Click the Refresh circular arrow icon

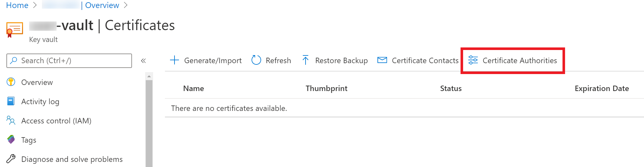[x=256, y=60]
